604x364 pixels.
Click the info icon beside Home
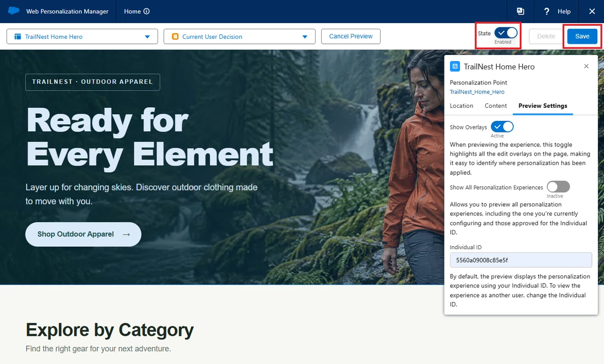tap(146, 12)
